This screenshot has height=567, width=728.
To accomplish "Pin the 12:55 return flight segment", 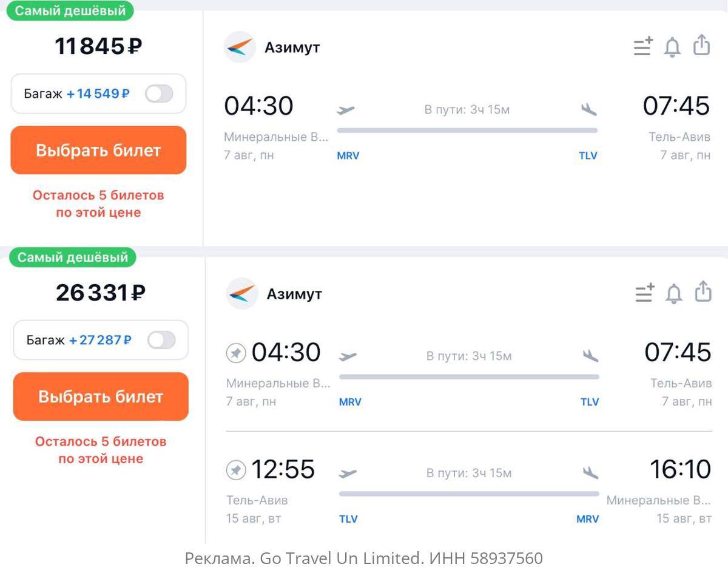I will tap(236, 470).
